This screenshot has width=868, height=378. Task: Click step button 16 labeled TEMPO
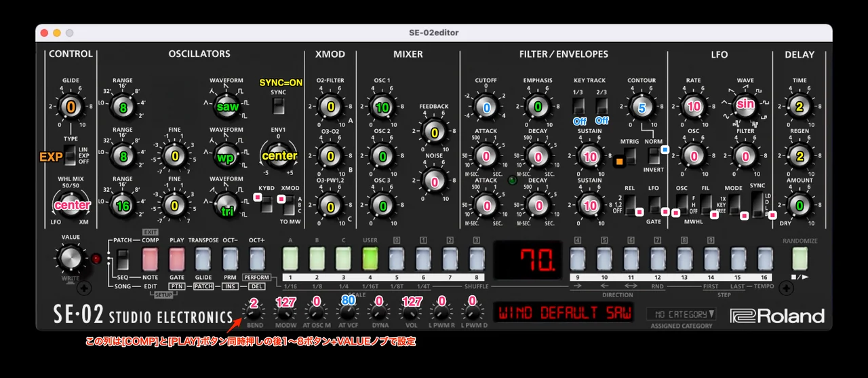click(x=766, y=259)
